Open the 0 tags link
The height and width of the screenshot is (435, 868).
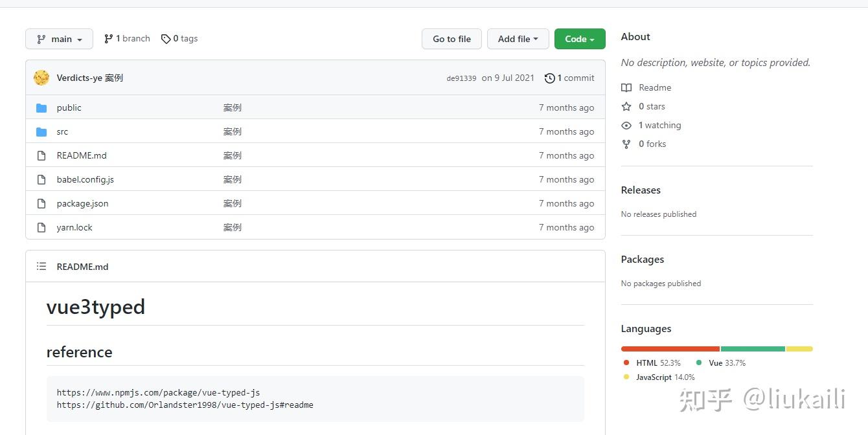(x=179, y=39)
